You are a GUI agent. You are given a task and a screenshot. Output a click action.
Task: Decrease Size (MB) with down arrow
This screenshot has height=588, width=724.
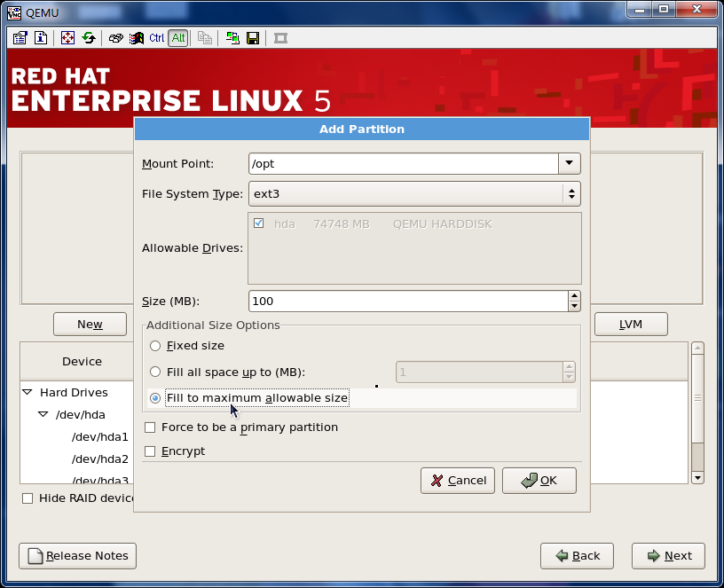[574, 306]
